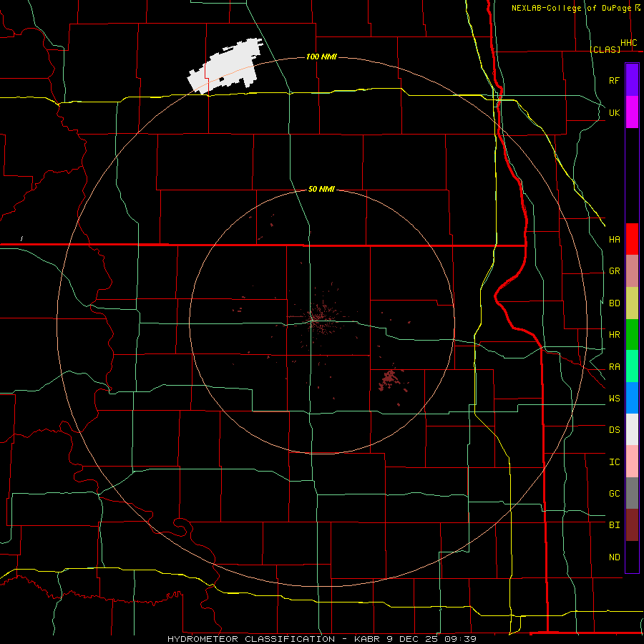The image size is (644, 644).
Task: Click the RA light green legend block
Action: point(632,366)
